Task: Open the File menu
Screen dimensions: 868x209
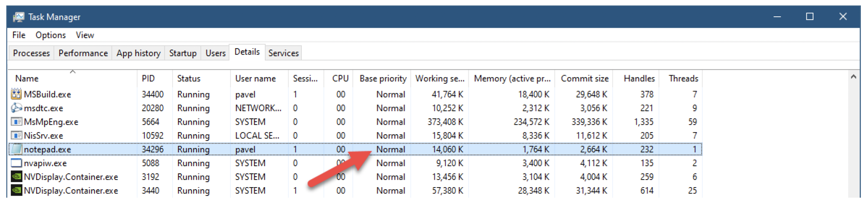Action: pyautogui.click(x=19, y=35)
